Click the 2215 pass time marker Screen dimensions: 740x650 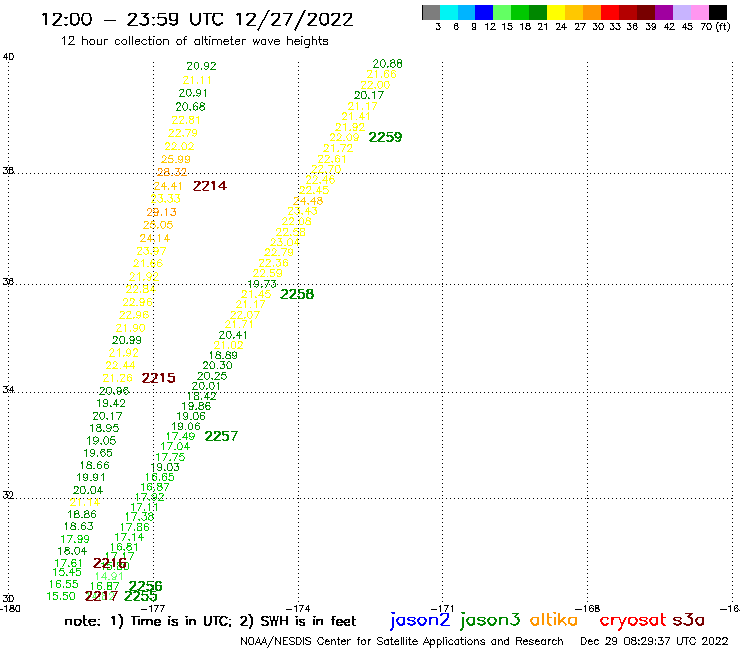pyautogui.click(x=159, y=378)
